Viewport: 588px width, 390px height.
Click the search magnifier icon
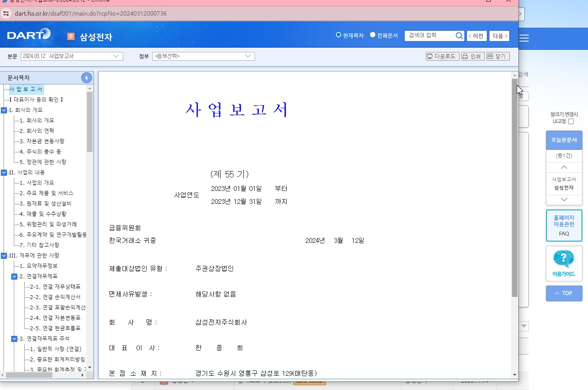[x=459, y=36]
